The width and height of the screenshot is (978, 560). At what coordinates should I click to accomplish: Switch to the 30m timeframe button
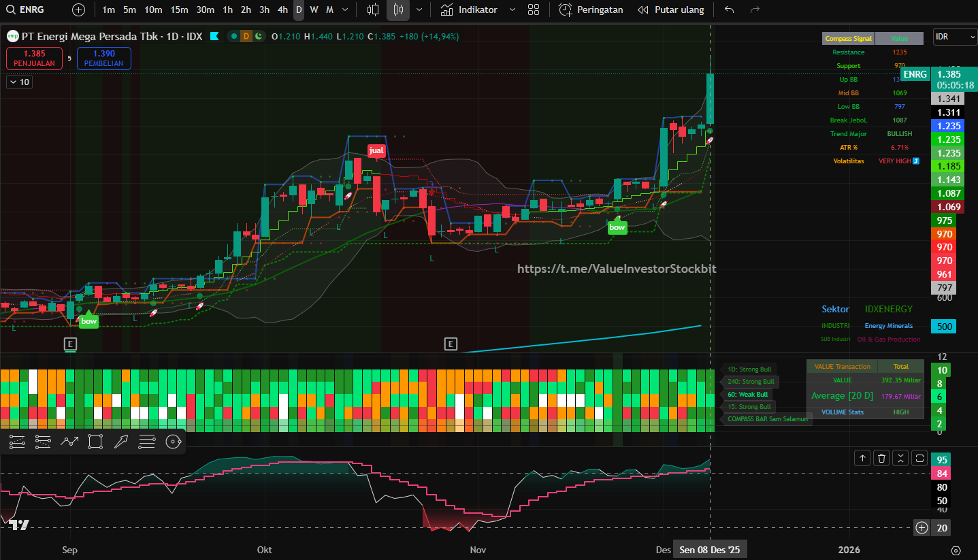coord(205,10)
